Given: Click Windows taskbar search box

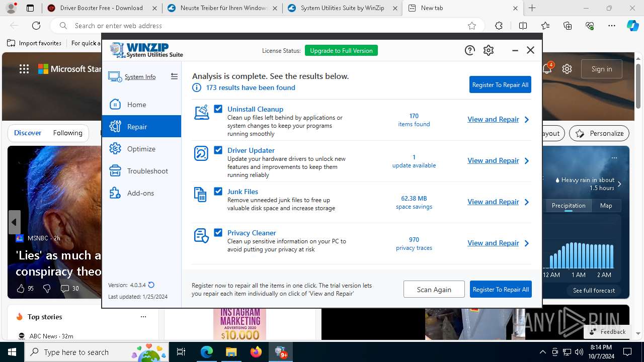Looking at the screenshot, I should (x=96, y=352).
